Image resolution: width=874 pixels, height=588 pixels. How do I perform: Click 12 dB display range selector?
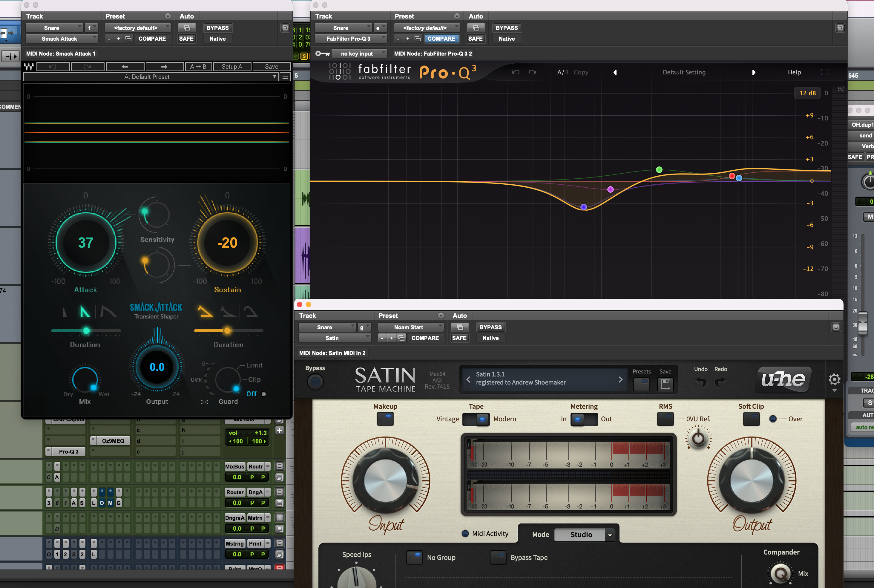point(807,93)
